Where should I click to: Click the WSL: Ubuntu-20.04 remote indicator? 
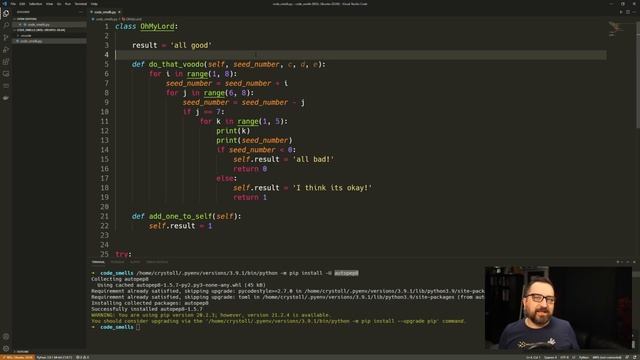18,357
